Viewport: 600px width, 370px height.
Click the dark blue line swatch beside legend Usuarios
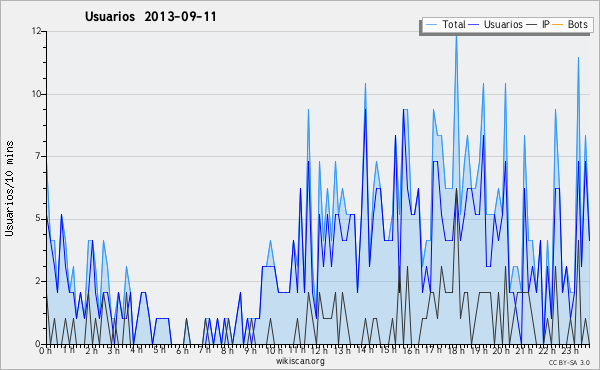474,25
